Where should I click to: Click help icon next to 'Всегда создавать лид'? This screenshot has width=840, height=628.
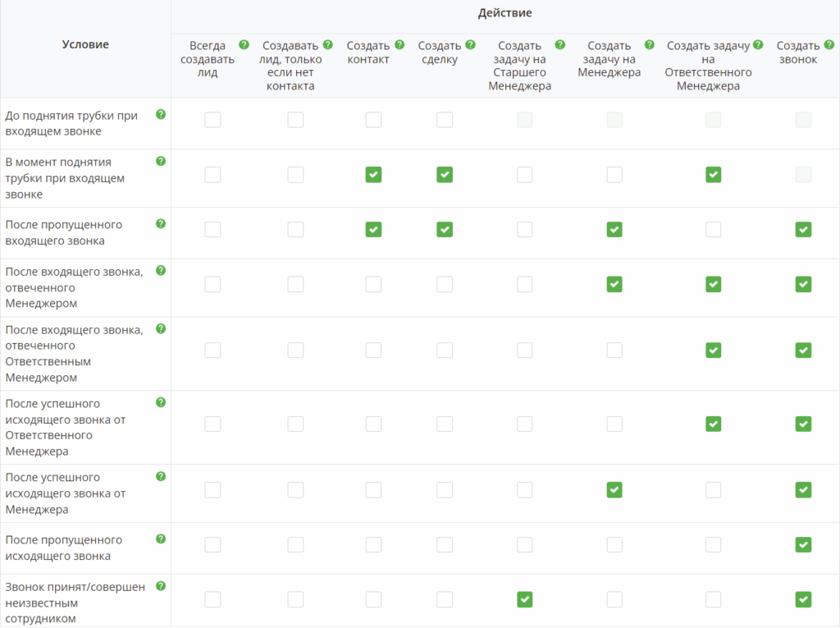[244, 45]
